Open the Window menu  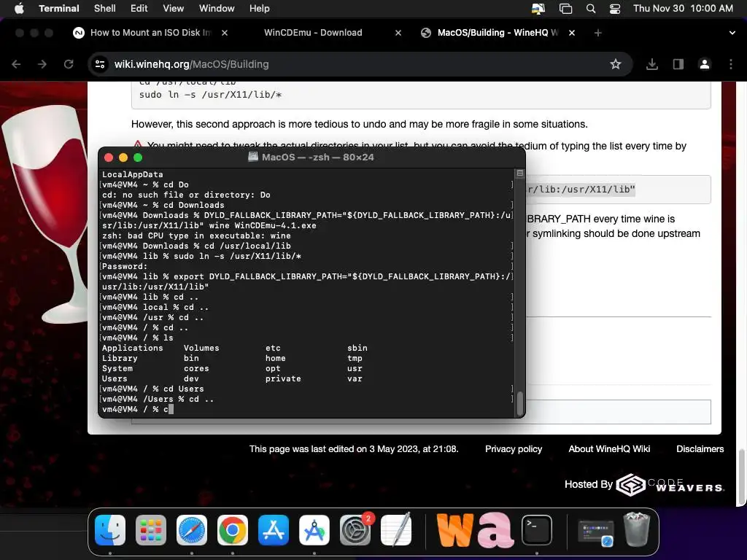point(217,8)
